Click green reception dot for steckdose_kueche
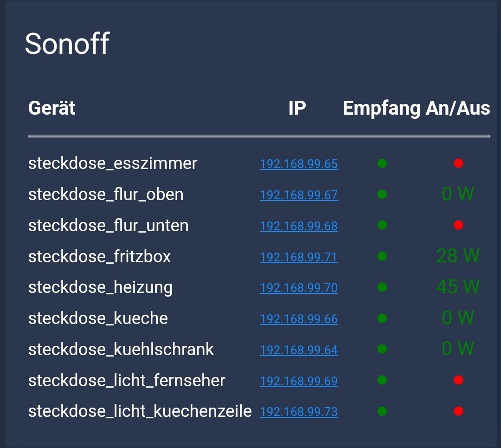The width and height of the screenshot is (501, 448). [x=382, y=318]
